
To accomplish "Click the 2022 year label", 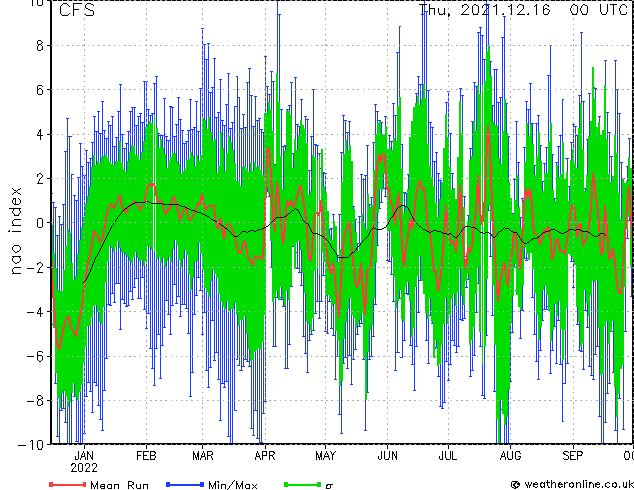I will [x=84, y=468].
